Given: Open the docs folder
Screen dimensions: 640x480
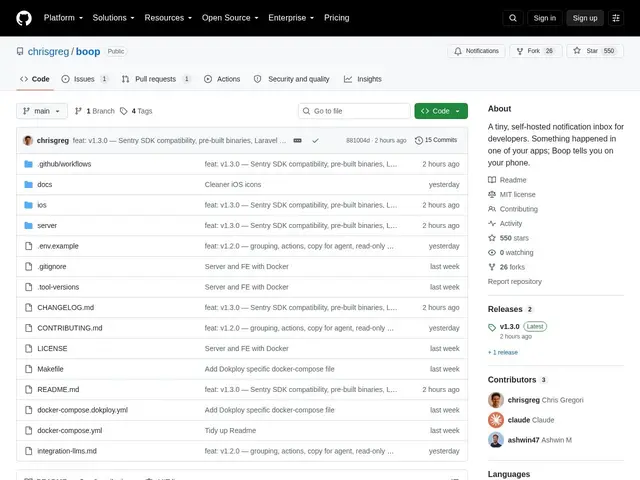Looking at the screenshot, I should tap(44, 184).
